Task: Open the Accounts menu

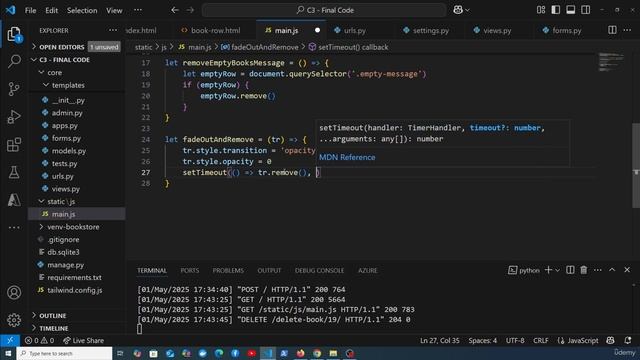Action: (14, 292)
